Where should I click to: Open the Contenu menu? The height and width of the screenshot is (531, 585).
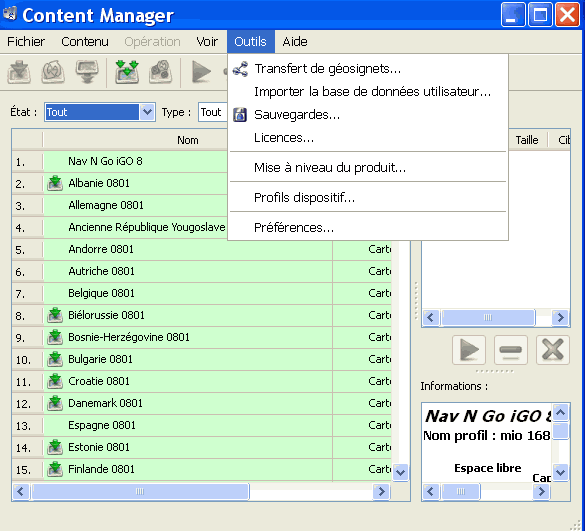coord(85,41)
